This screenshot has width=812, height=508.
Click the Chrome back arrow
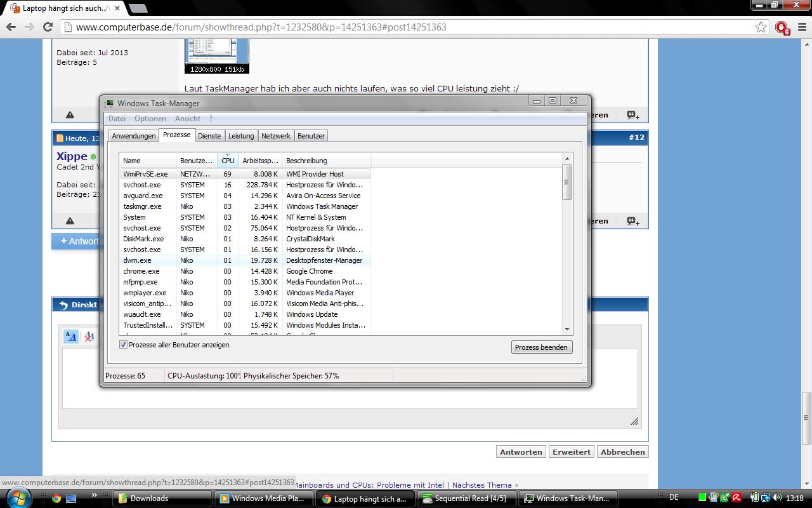11,27
